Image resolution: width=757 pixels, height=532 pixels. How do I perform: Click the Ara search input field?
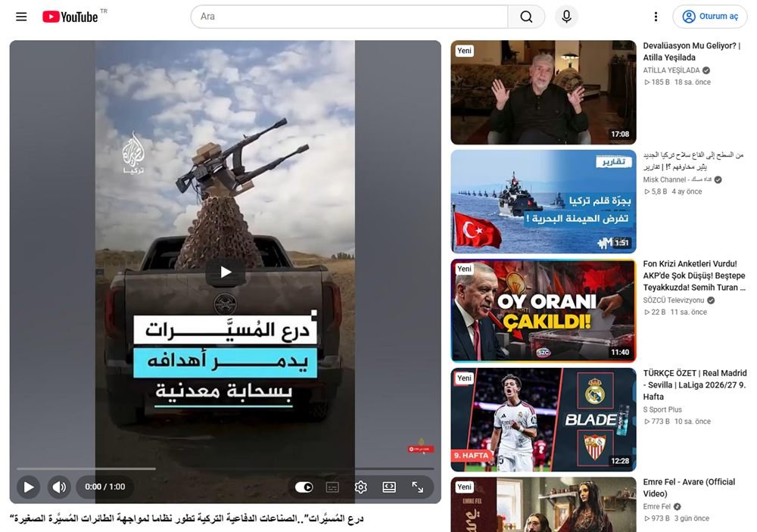[350, 17]
